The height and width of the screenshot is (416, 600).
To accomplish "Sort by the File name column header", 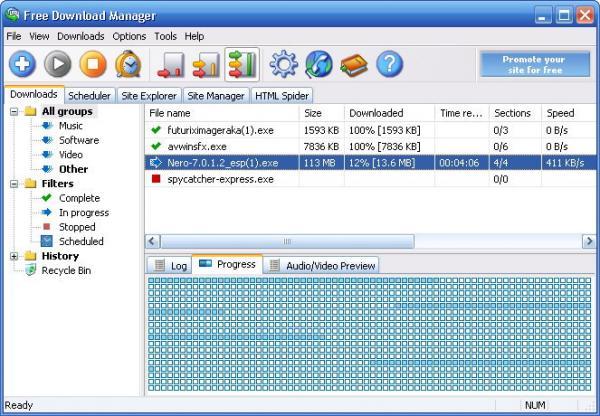I will tap(222, 113).
